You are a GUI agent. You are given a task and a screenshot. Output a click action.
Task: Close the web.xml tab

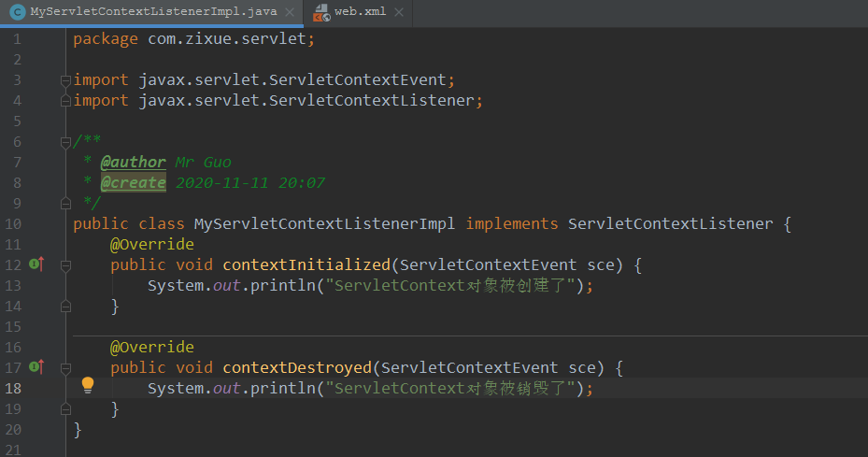pos(399,12)
